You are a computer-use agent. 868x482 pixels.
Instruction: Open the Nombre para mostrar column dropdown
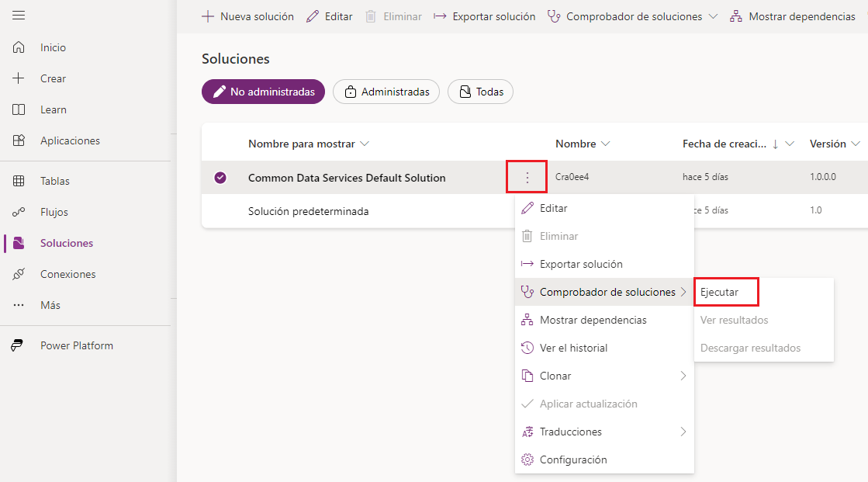[365, 144]
